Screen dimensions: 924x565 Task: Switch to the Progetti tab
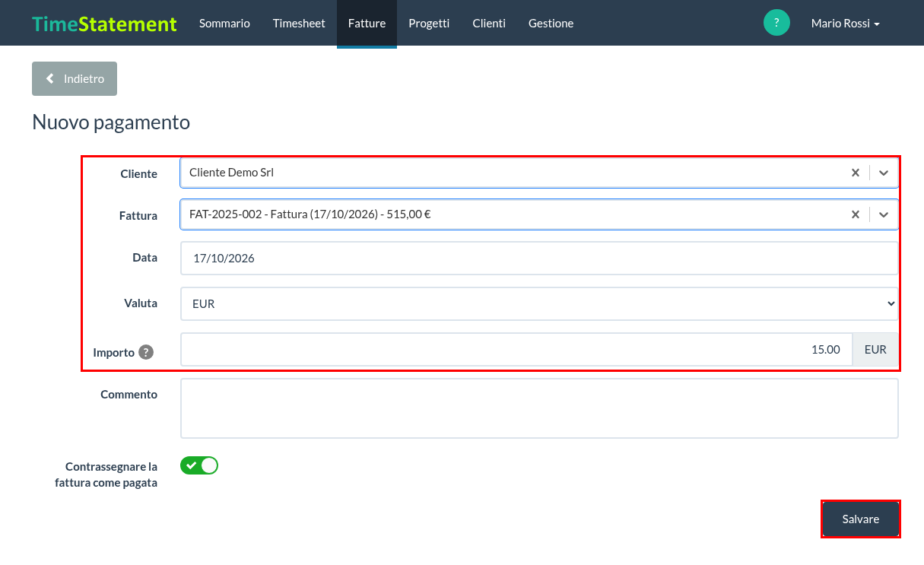click(x=429, y=24)
